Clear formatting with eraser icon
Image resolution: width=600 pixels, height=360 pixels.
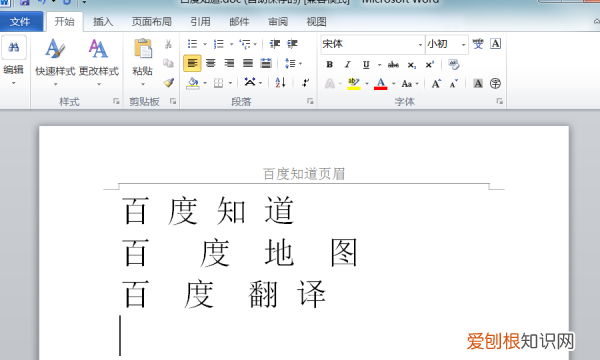click(454, 64)
